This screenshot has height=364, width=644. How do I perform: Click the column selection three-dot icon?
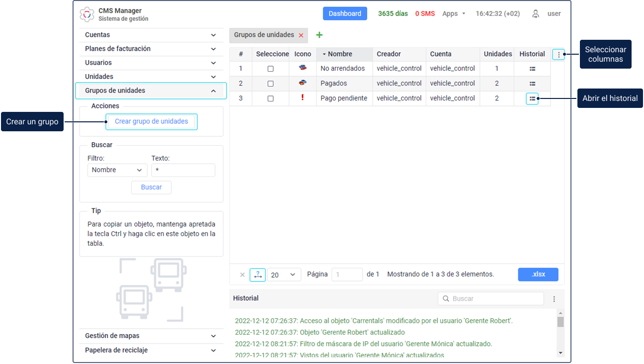pyautogui.click(x=559, y=55)
